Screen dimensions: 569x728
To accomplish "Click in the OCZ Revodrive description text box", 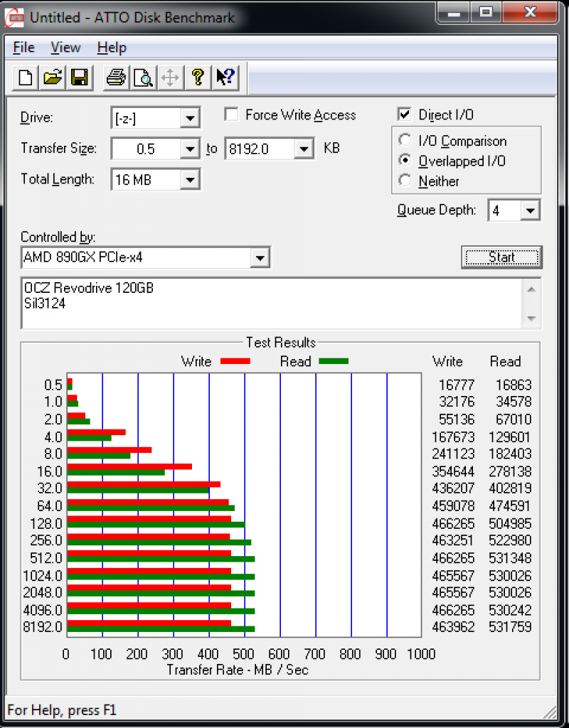I will coord(272,303).
